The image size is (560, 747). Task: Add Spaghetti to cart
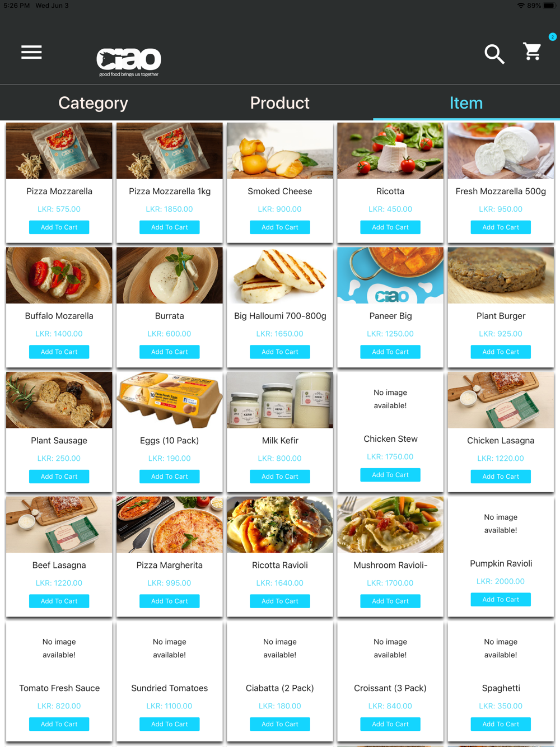pyautogui.click(x=501, y=724)
